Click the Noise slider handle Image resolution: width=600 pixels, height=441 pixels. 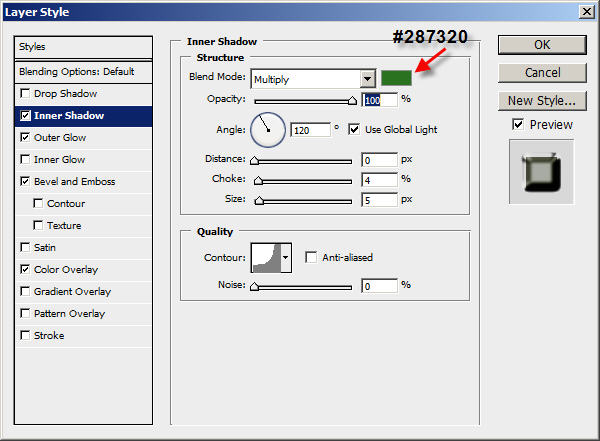(254, 286)
